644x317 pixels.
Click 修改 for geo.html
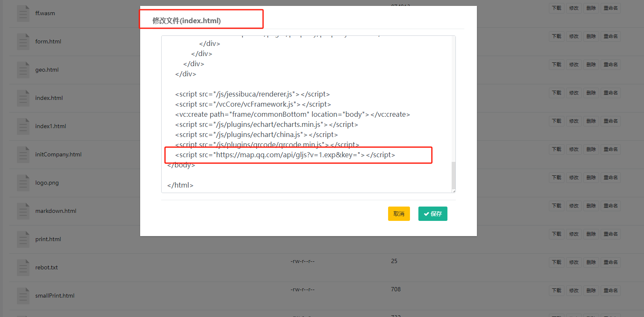tap(574, 64)
